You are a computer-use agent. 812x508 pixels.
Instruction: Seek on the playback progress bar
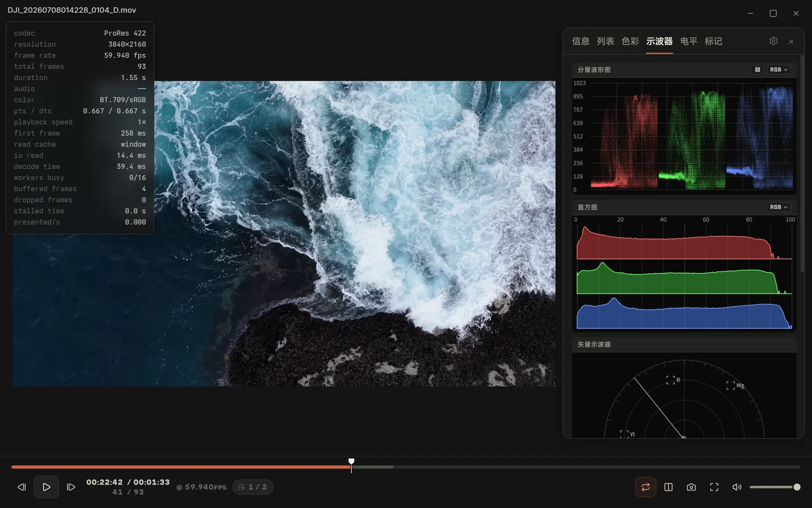point(406,467)
